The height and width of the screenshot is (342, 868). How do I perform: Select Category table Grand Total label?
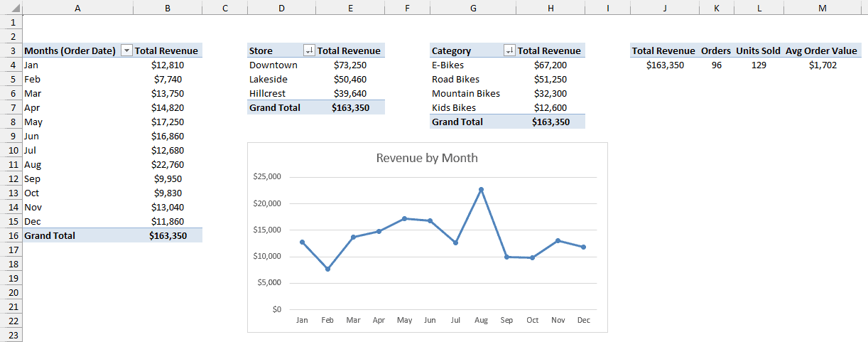click(x=473, y=122)
